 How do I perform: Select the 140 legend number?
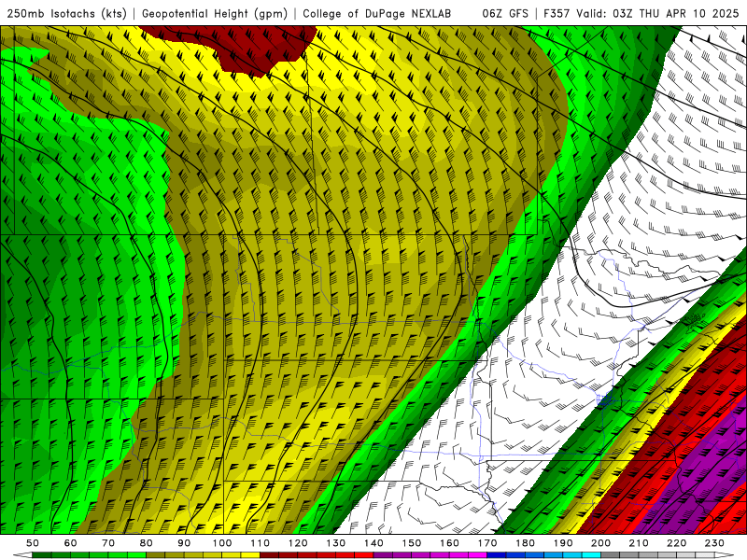click(374, 543)
